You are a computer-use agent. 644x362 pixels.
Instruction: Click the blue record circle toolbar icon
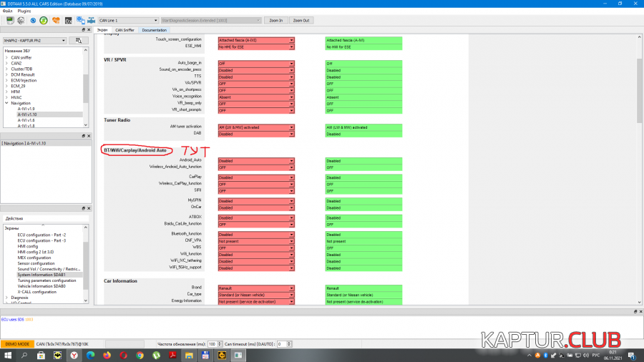(x=33, y=21)
